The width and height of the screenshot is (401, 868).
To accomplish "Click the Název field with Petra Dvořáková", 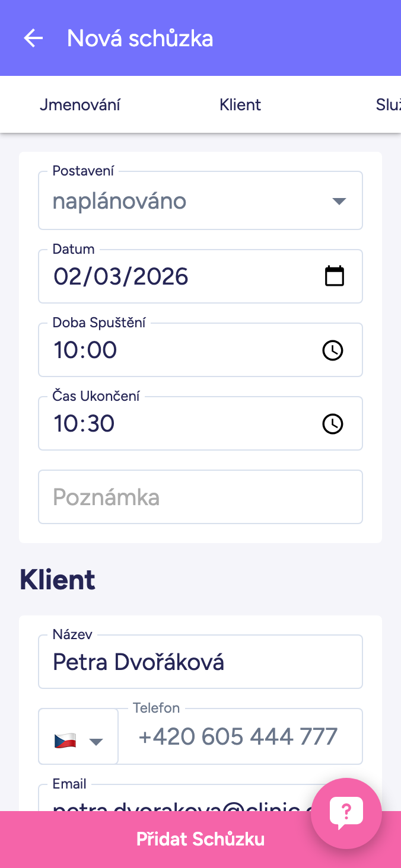I will (200, 662).
